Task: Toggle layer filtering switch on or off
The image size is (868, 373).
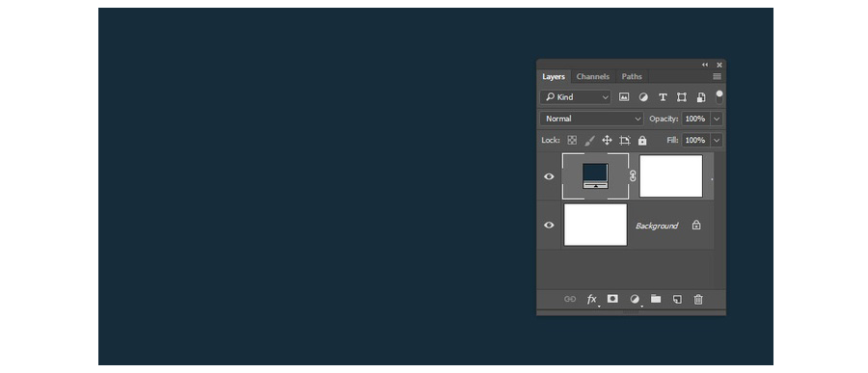Action: tap(719, 96)
